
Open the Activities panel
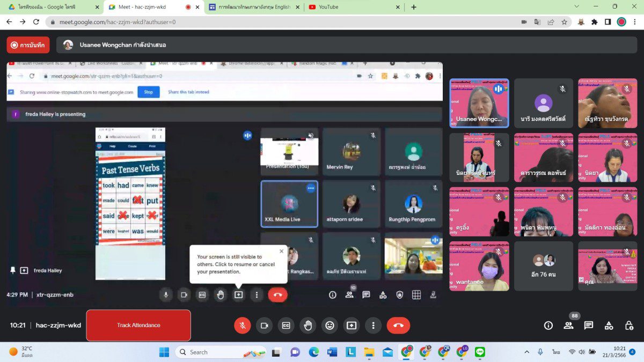tap(609, 325)
